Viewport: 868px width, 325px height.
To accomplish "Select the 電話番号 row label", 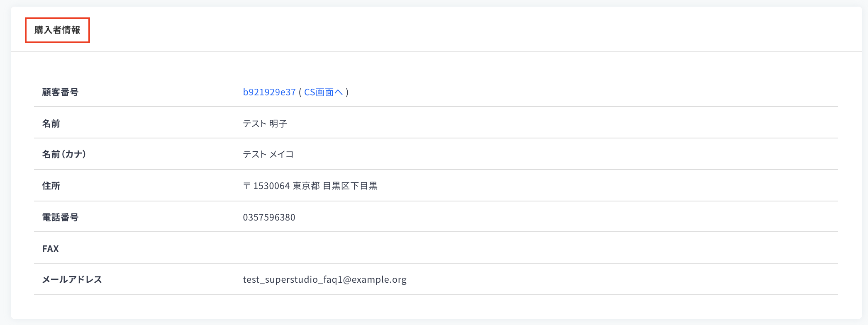I will 60,217.
